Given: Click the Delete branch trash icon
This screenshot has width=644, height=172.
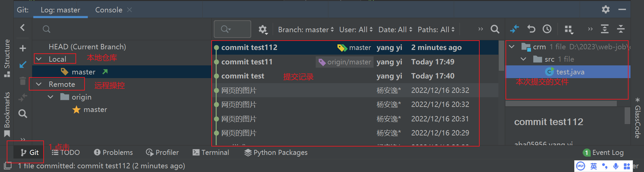Looking at the screenshot, I should click(x=23, y=81).
